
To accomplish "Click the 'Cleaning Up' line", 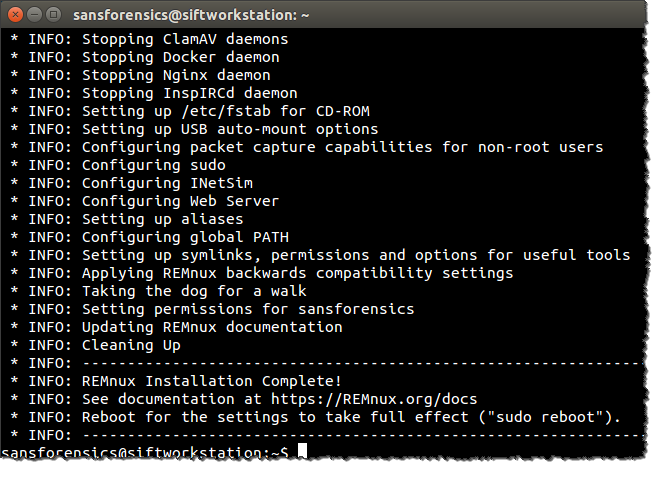I will (96, 345).
